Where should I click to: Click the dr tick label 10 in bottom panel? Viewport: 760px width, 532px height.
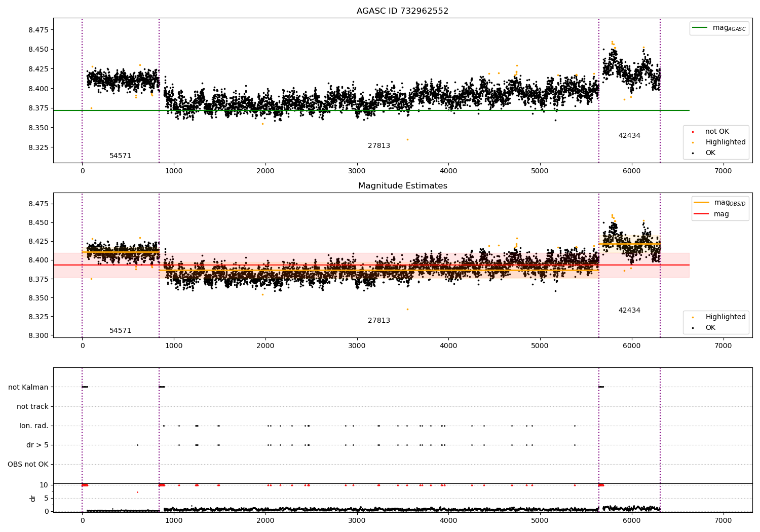44,485
